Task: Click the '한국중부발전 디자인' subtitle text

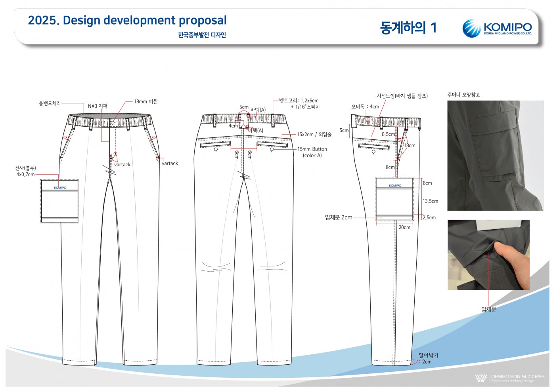Action: [x=202, y=35]
